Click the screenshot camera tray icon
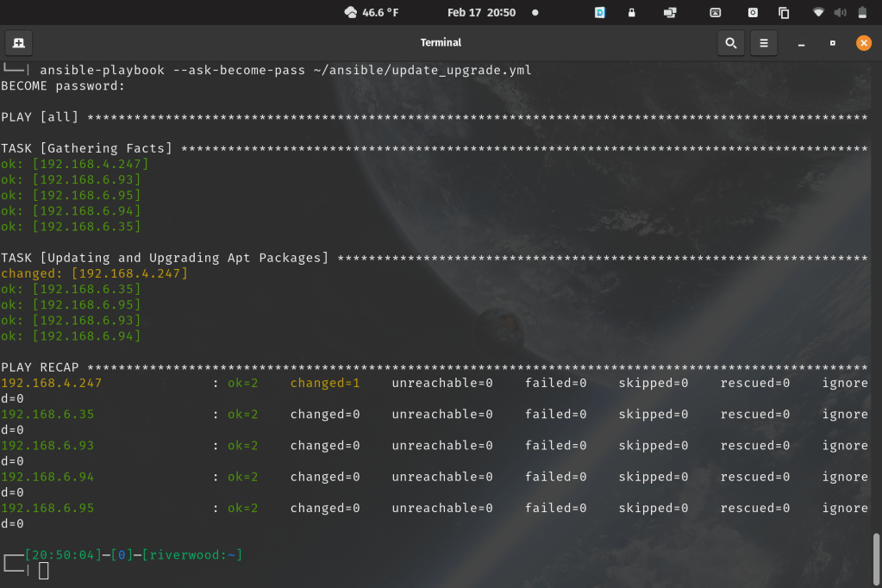Screen dimensions: 882x588 [x=753, y=12]
